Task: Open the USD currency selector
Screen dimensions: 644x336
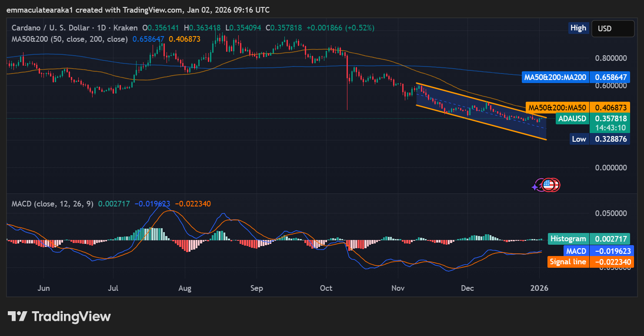Action: pyautogui.click(x=612, y=28)
